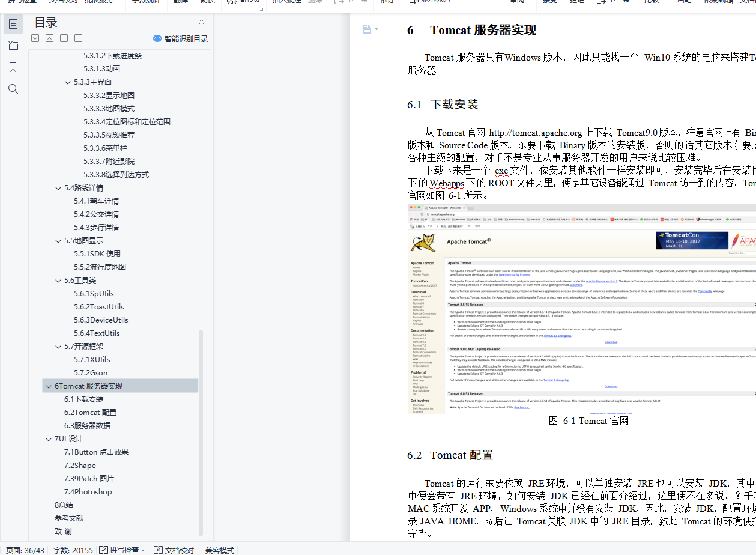
Task: Go to 5.4.1驾车详情 heading
Action: (x=96, y=201)
